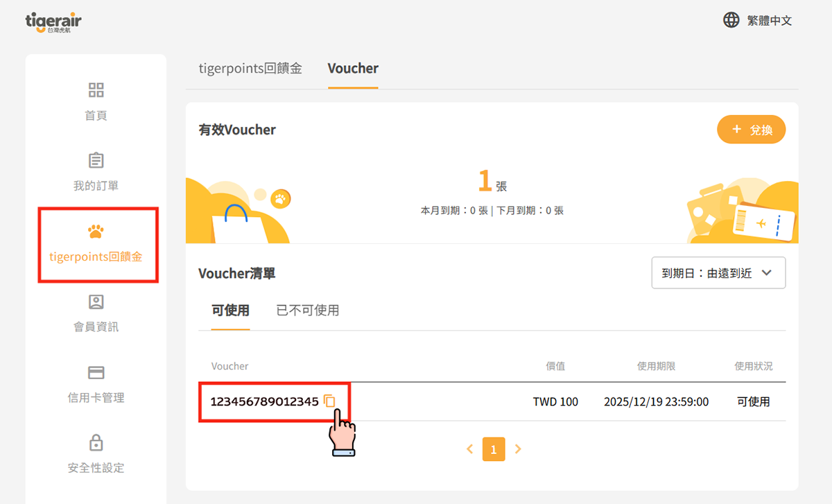Open 我的訂單 clipboard icon in sidebar
Image resolution: width=832 pixels, height=504 pixels.
click(96, 161)
